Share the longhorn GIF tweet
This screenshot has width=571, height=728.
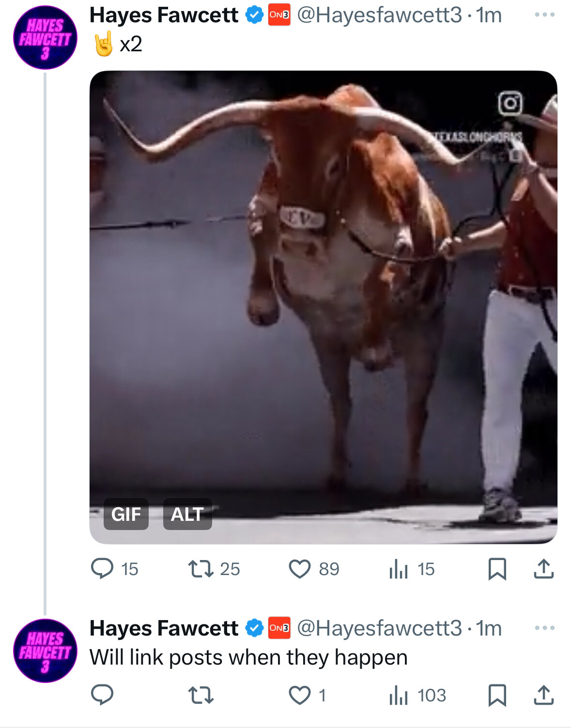(x=543, y=569)
